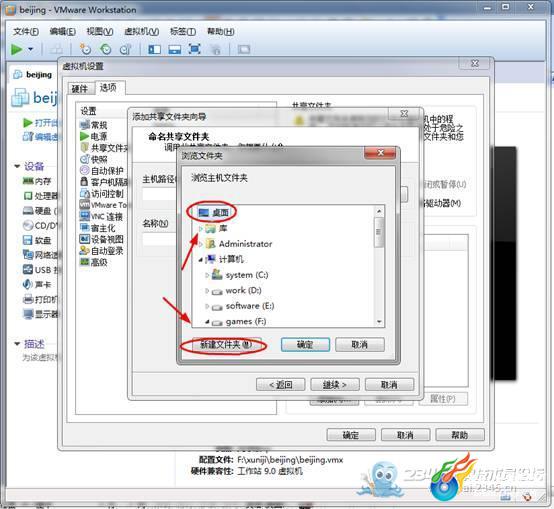The width and height of the screenshot is (554, 509).
Task: Select the 桌面 folder in tree
Action: (x=213, y=213)
